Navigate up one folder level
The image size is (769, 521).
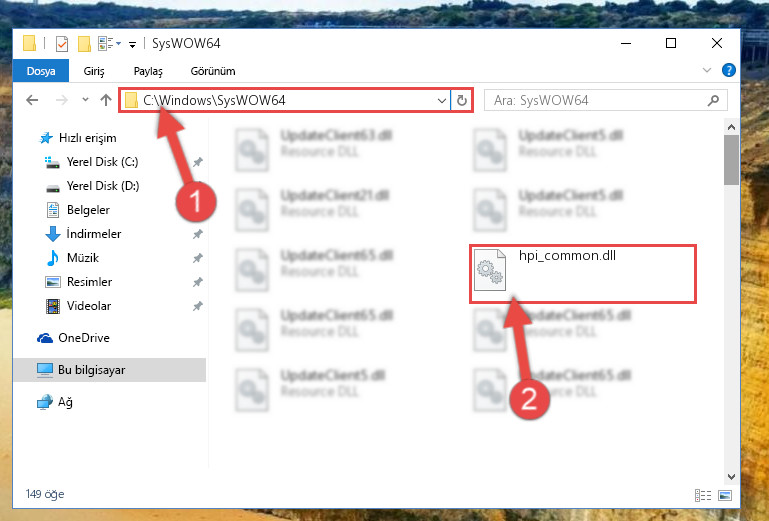(106, 100)
